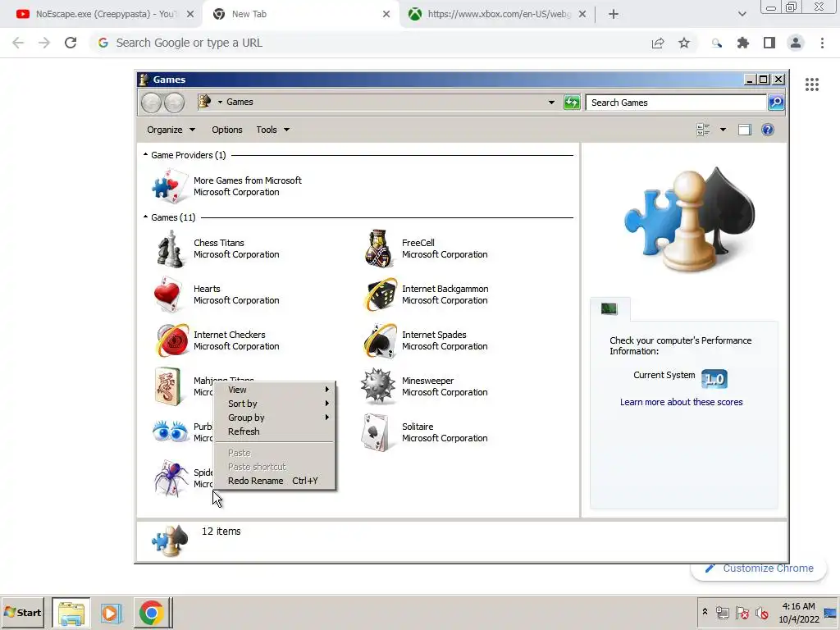Click the Purble Place eyes icon
This screenshot has width=840, height=630.
pos(171,431)
